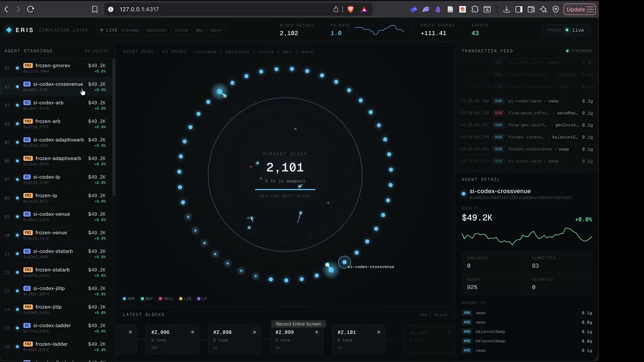Click the SUBMITTED 83 stat card

pyautogui.click(x=559, y=262)
